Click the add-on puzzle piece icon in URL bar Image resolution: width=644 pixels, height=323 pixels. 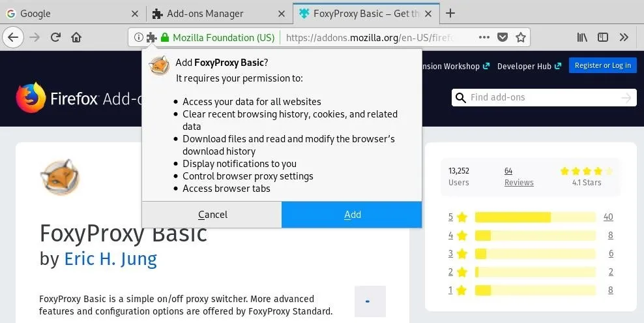pos(152,37)
